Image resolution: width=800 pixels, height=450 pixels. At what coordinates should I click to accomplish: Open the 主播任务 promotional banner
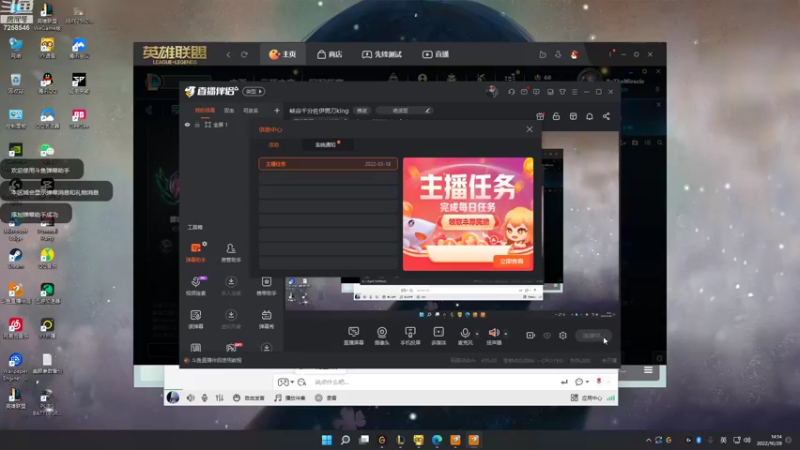pos(468,214)
